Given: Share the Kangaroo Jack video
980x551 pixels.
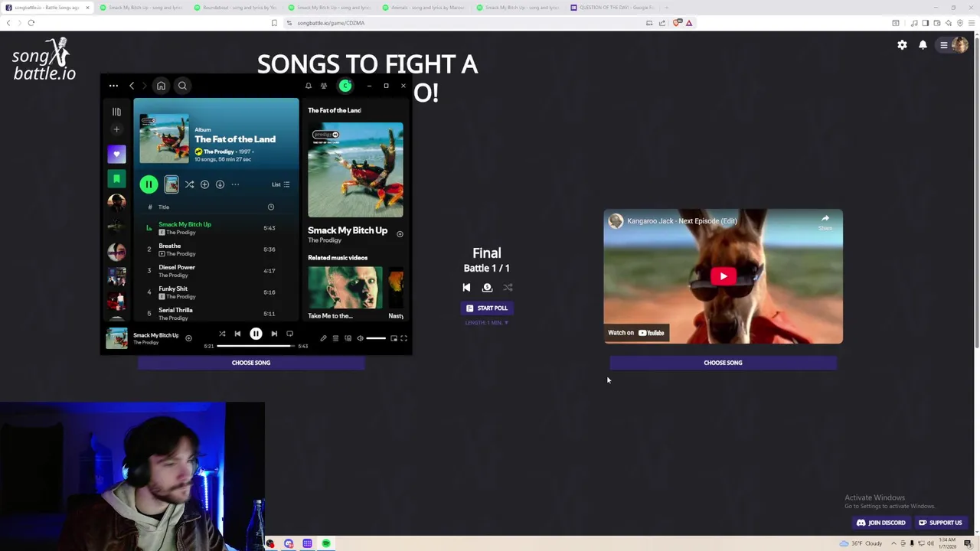Looking at the screenshot, I should (825, 222).
